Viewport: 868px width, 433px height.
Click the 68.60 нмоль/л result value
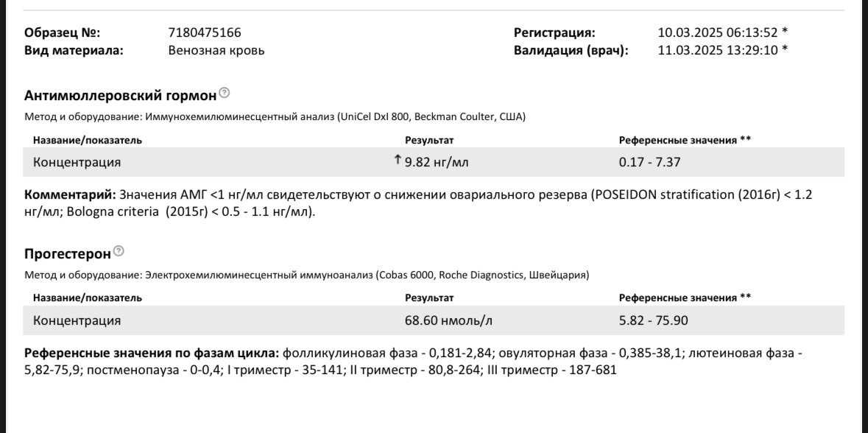pos(448,320)
